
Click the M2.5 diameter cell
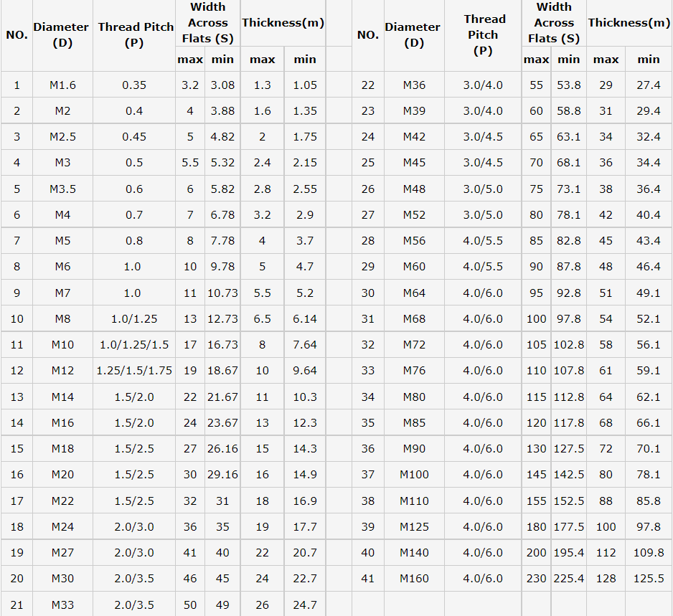click(x=62, y=137)
